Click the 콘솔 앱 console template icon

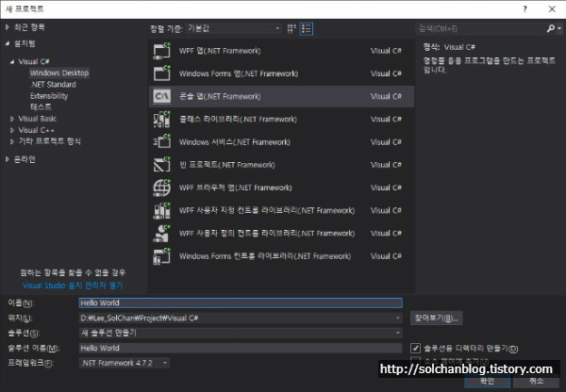161,96
